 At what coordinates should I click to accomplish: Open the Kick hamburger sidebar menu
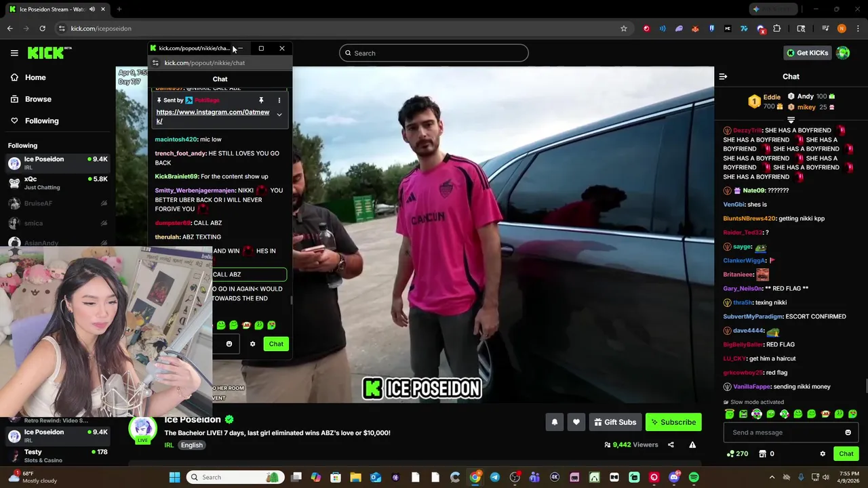click(x=14, y=53)
